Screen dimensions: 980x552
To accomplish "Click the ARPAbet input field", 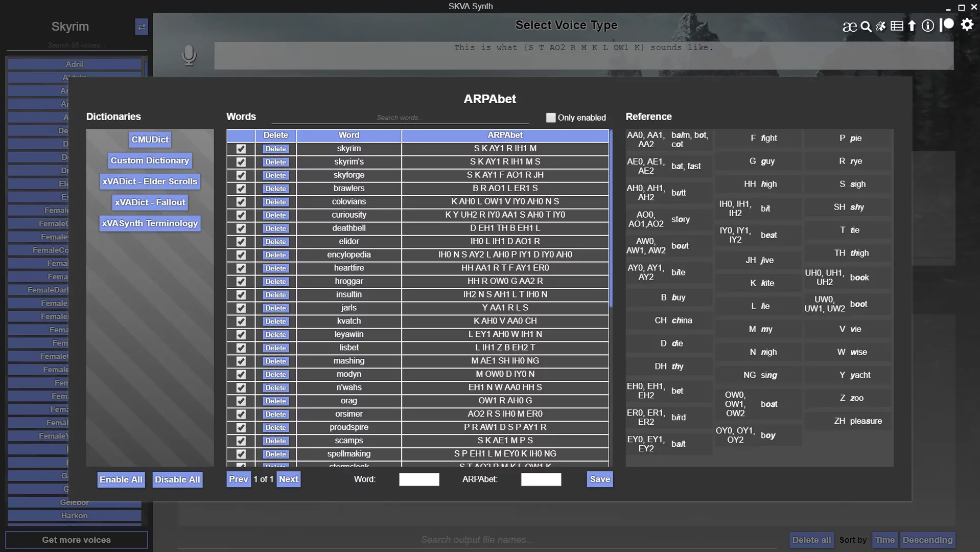I will (541, 479).
